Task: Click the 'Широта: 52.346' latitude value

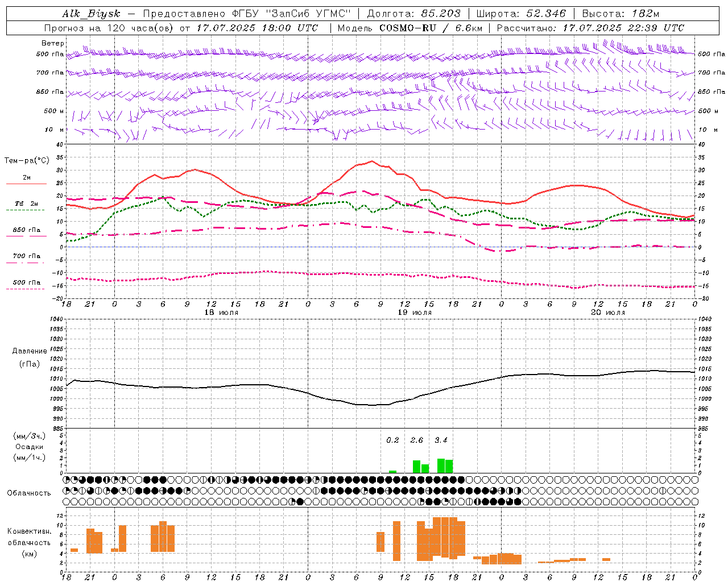Action: 521,14
